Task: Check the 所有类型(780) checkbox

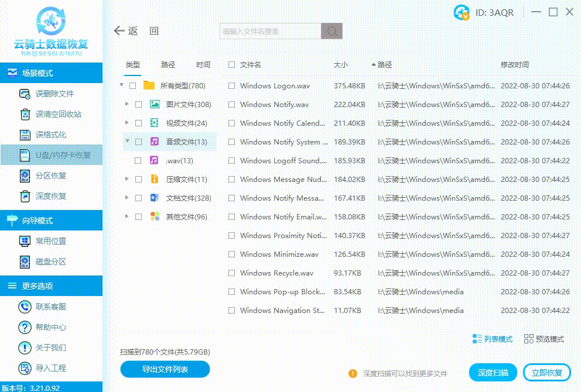Action: (132, 86)
